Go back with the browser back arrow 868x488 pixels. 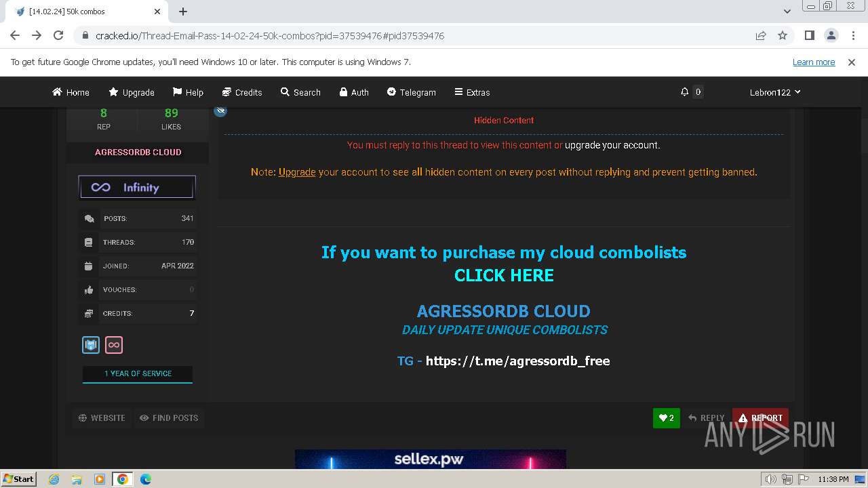tap(15, 35)
